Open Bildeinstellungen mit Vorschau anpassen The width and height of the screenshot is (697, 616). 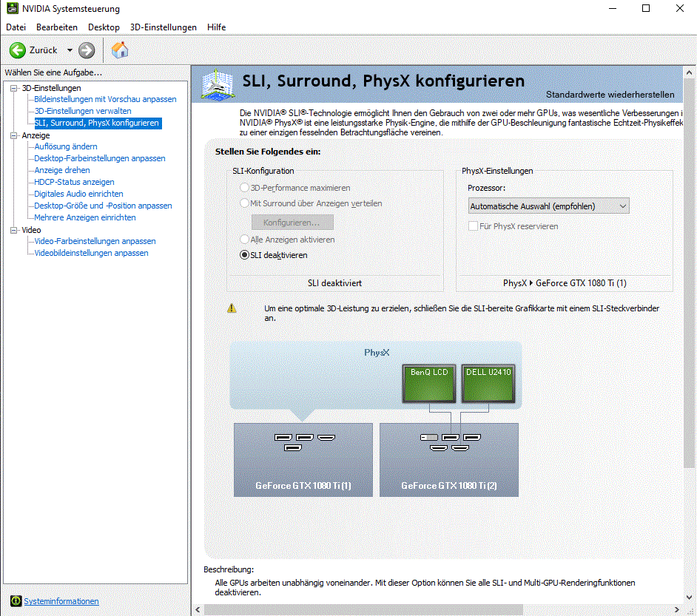105,99
